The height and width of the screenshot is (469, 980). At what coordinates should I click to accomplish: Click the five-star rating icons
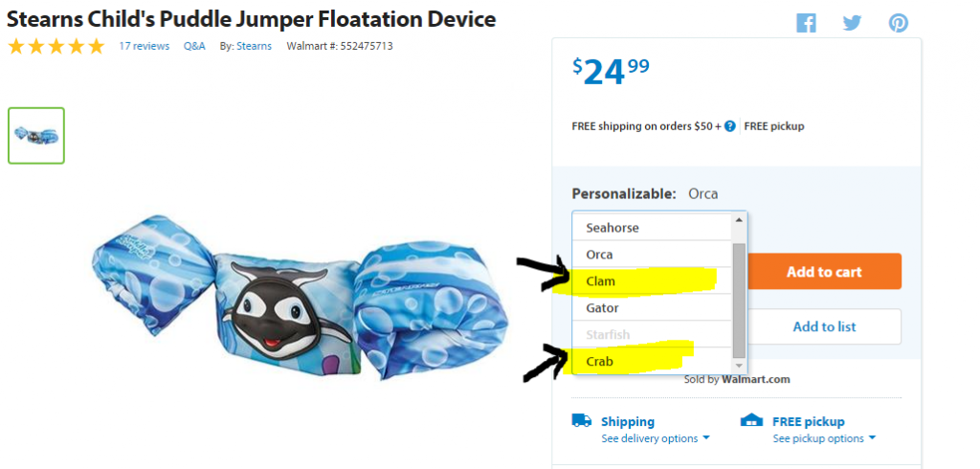[x=56, y=46]
